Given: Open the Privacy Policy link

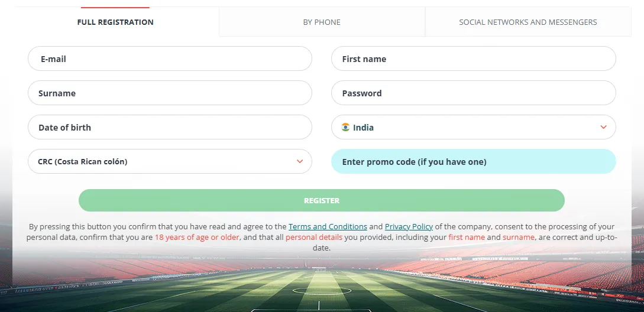Looking at the screenshot, I should 409,226.
